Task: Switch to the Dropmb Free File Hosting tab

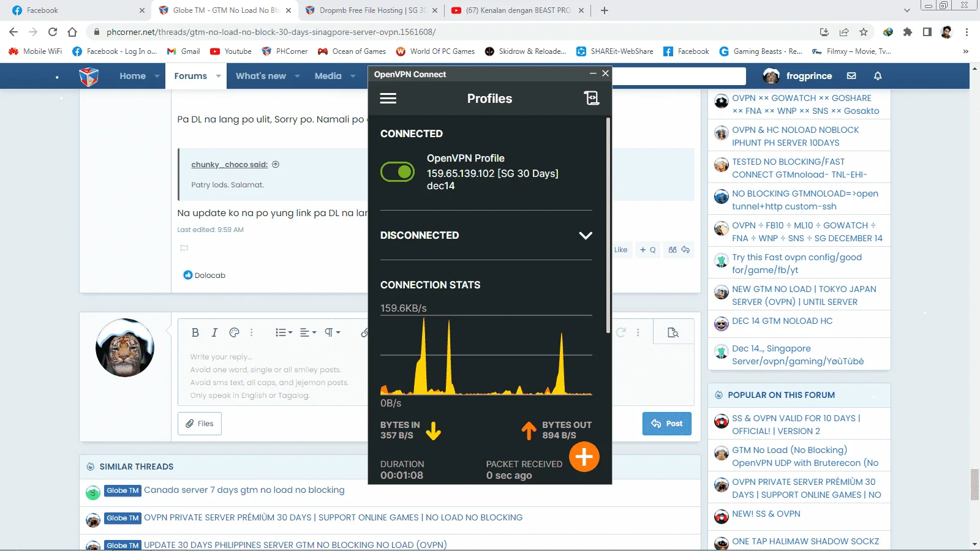Action: click(371, 10)
